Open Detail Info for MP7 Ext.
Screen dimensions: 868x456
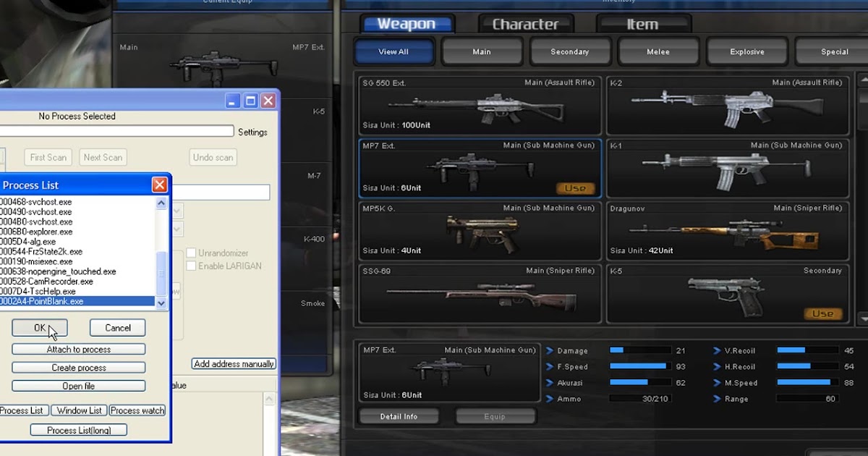399,416
